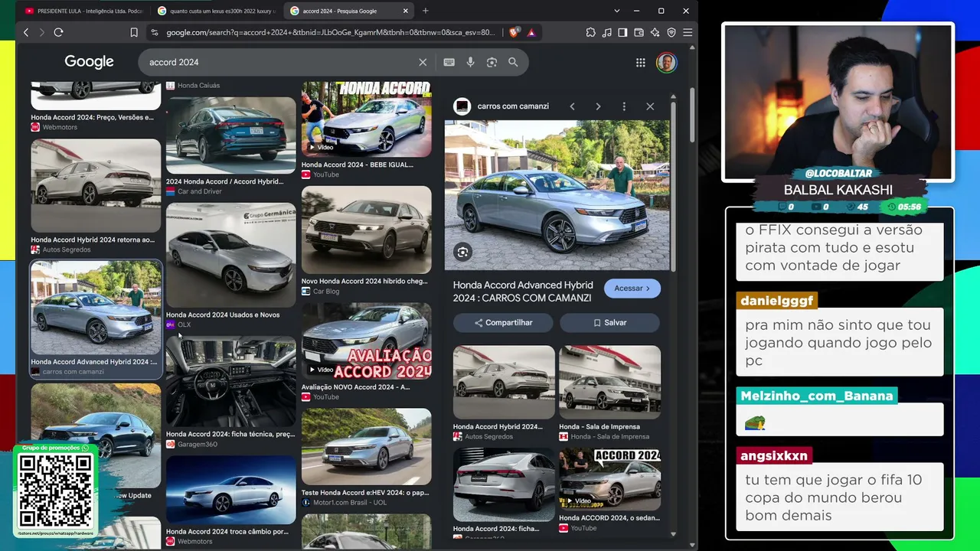This screenshot has width=980, height=551.
Task: Close the image preview panel
Action: tap(650, 106)
